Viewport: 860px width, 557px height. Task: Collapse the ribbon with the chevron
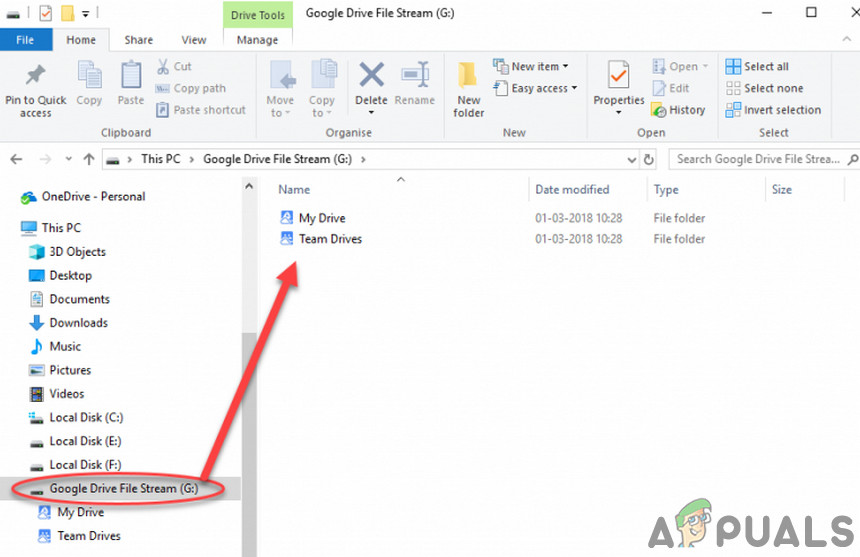[x=847, y=39]
